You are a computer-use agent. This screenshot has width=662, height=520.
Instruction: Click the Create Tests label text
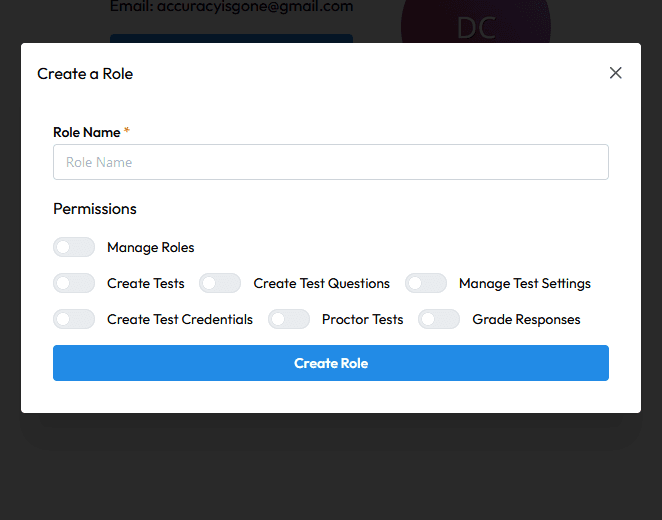(x=145, y=283)
